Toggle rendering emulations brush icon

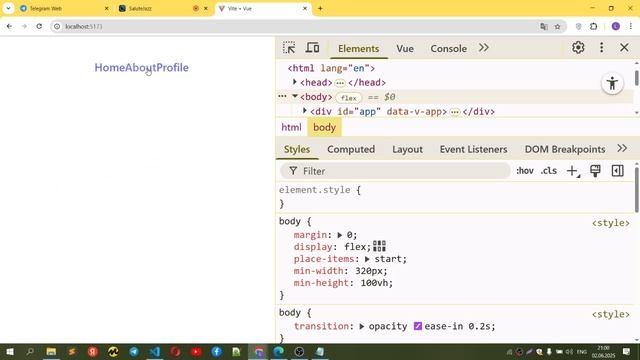(x=595, y=171)
